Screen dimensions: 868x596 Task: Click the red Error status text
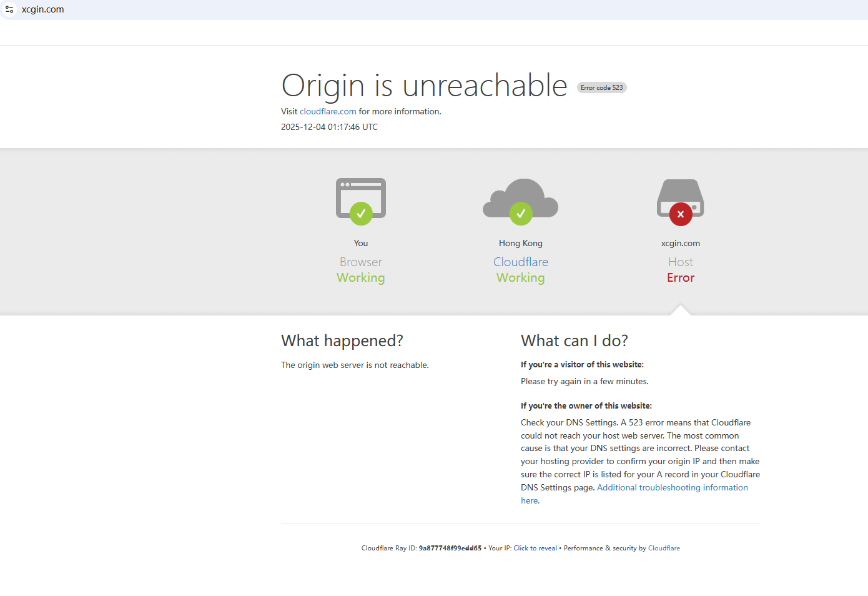(x=681, y=277)
